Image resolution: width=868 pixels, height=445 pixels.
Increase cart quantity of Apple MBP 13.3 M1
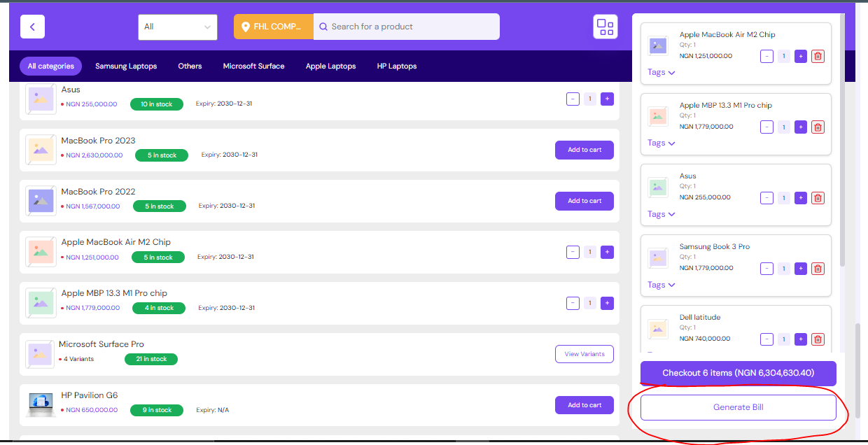[801, 127]
